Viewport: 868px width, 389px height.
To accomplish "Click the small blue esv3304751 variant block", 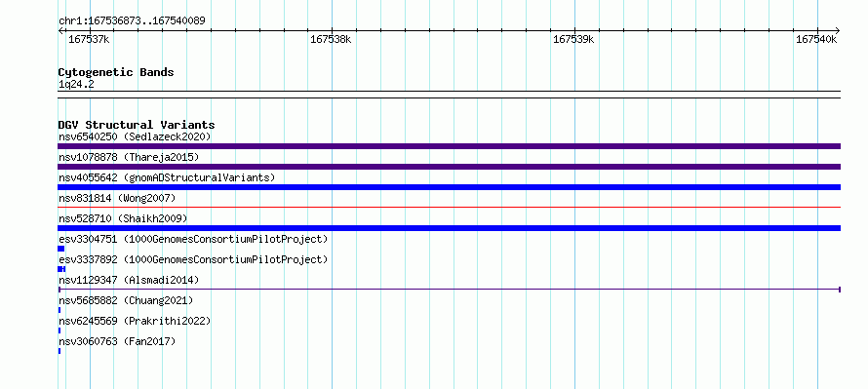I will pos(61,249).
